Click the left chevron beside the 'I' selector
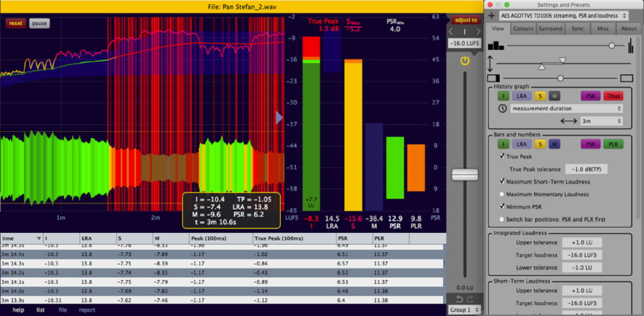Viewport: 644px width, 316px height. 451,31
